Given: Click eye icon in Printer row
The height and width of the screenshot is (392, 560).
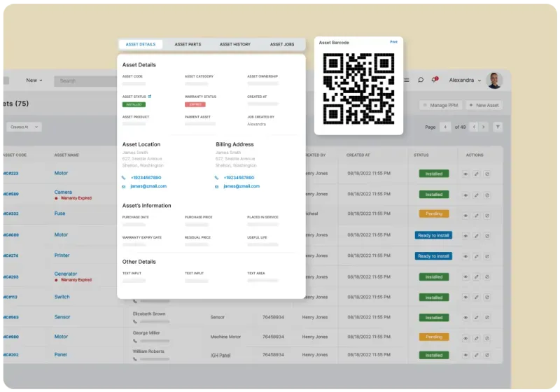Looking at the screenshot, I should click(x=465, y=256).
